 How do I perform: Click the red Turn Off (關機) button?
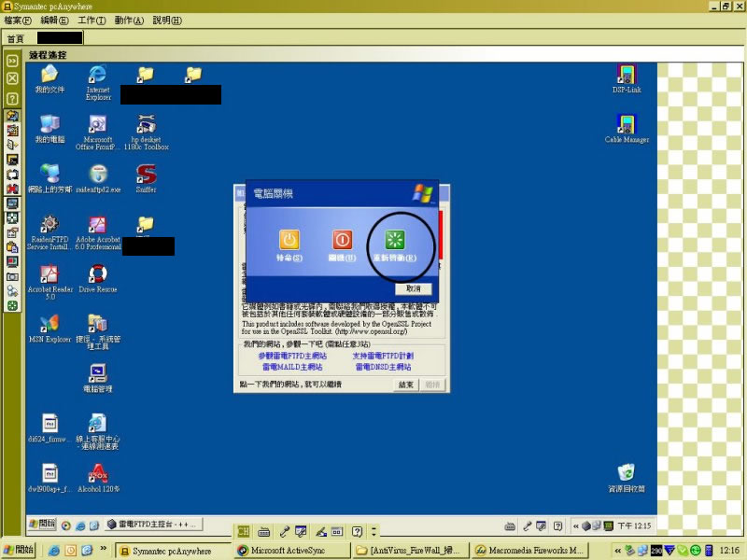coord(342,240)
